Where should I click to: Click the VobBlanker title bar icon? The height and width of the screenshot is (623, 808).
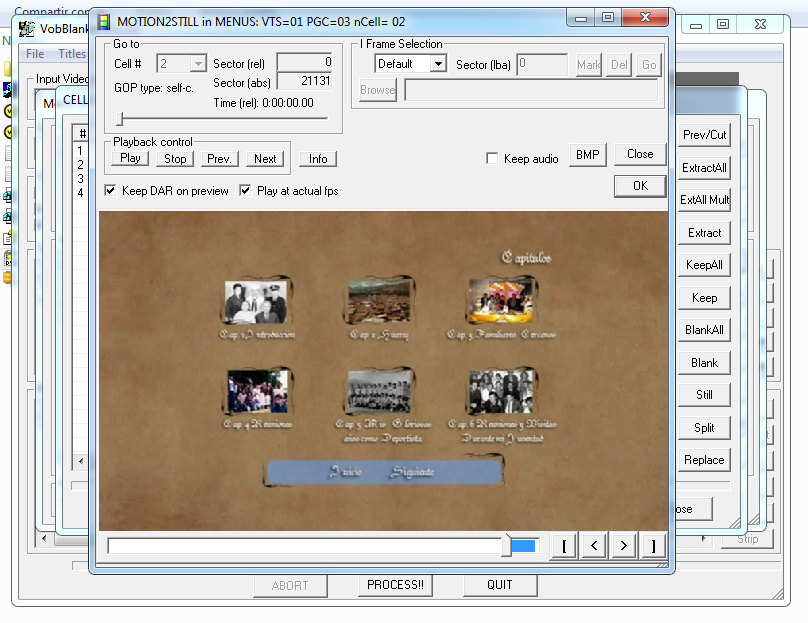point(27,29)
